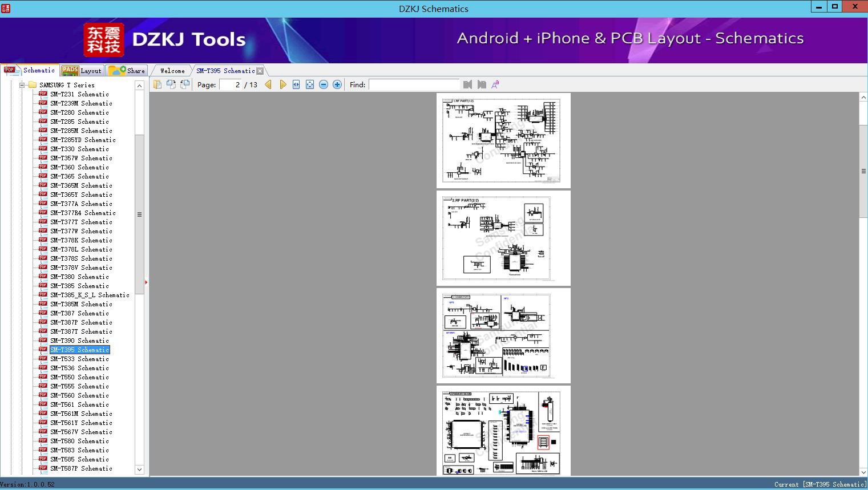
Task: Collapse the SAMSUNG T Series folder
Action: pyautogui.click(x=22, y=85)
